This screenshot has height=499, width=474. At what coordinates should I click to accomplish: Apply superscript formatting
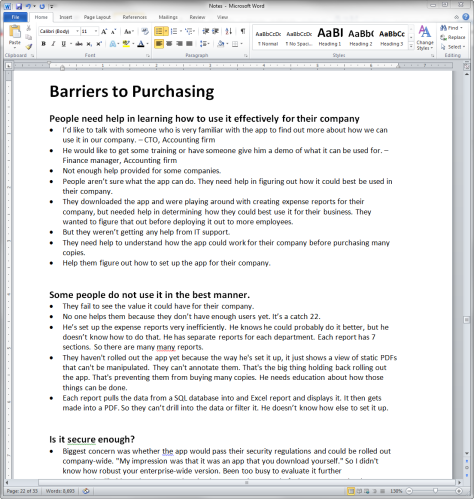[x=99, y=44]
